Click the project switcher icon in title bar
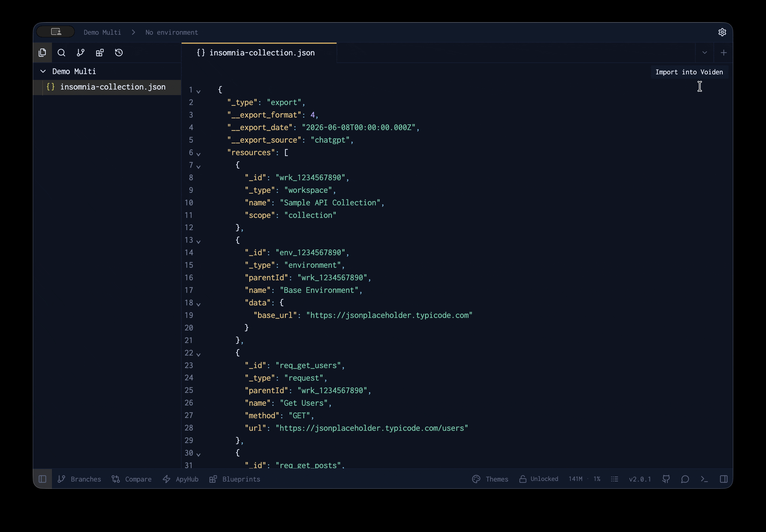Image resolution: width=766 pixels, height=532 pixels. click(x=56, y=32)
